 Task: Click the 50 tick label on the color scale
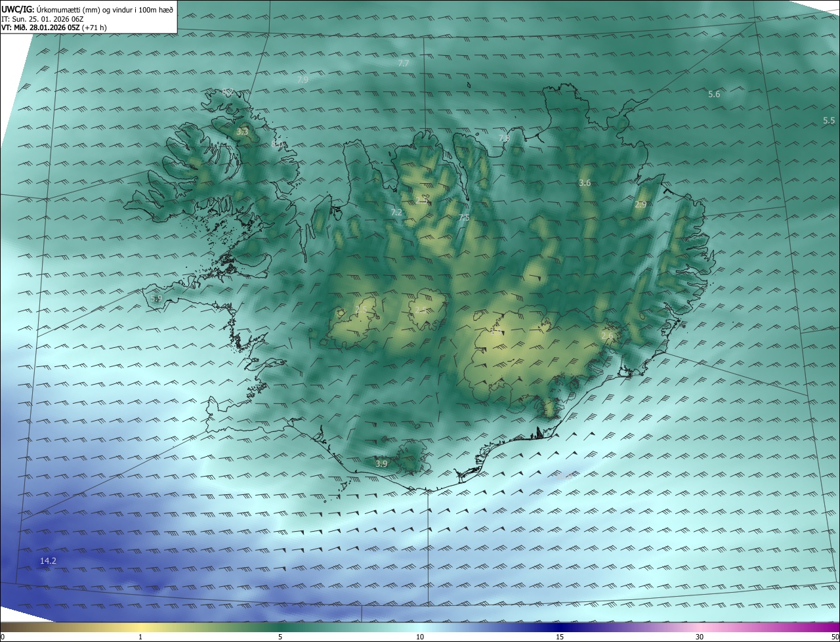coord(835,637)
